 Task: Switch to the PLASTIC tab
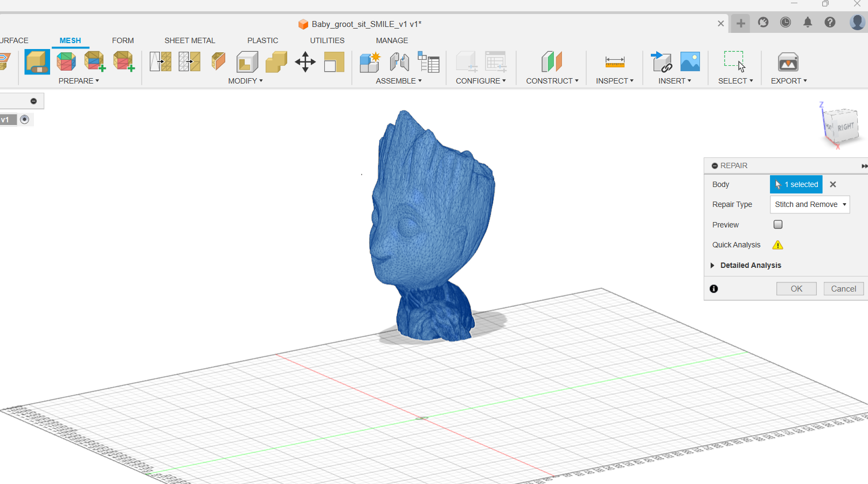(x=263, y=40)
